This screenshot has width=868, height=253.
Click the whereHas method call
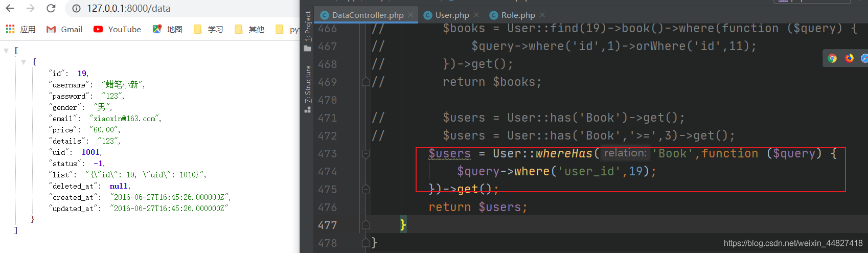tap(564, 153)
